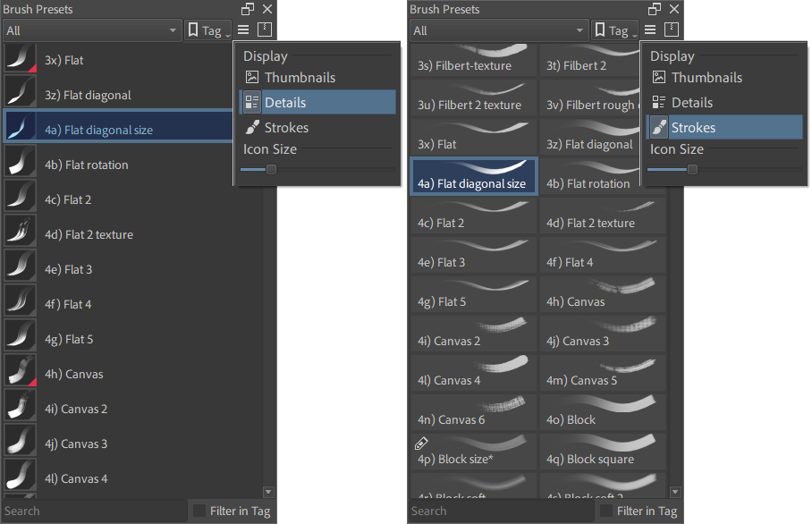Click the Details icon in right Display popup
The width and height of the screenshot is (812, 524).
[659, 102]
